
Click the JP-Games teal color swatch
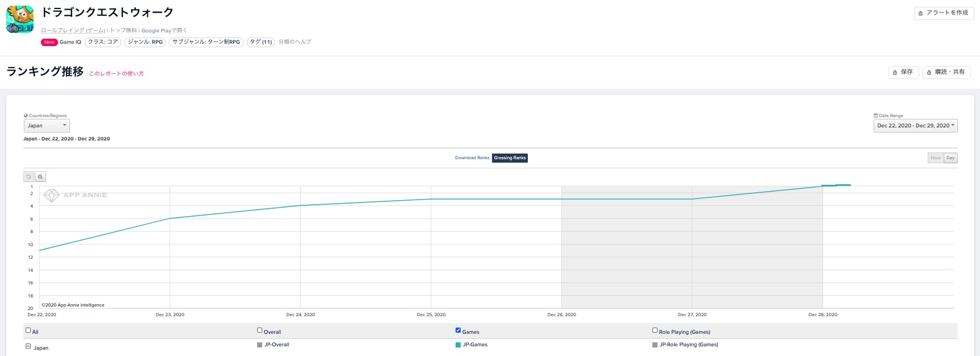click(458, 345)
